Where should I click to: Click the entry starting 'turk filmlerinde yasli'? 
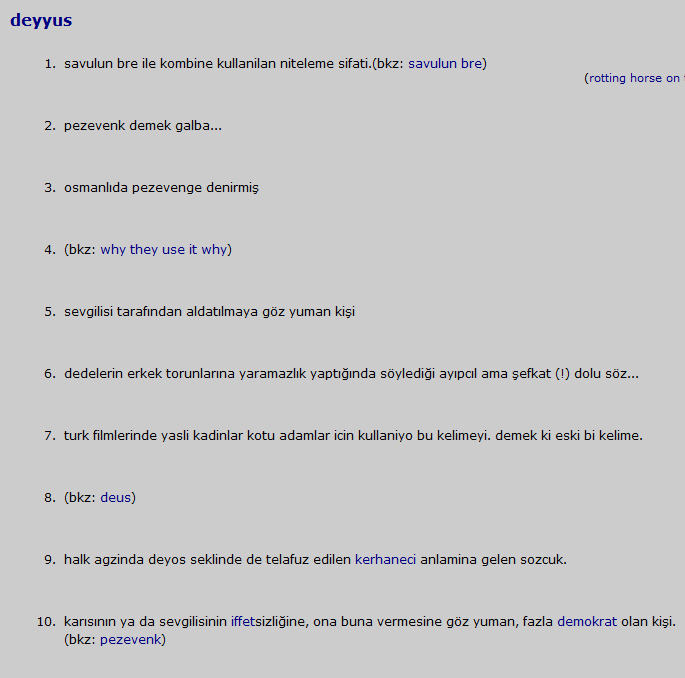pyautogui.click(x=352, y=435)
